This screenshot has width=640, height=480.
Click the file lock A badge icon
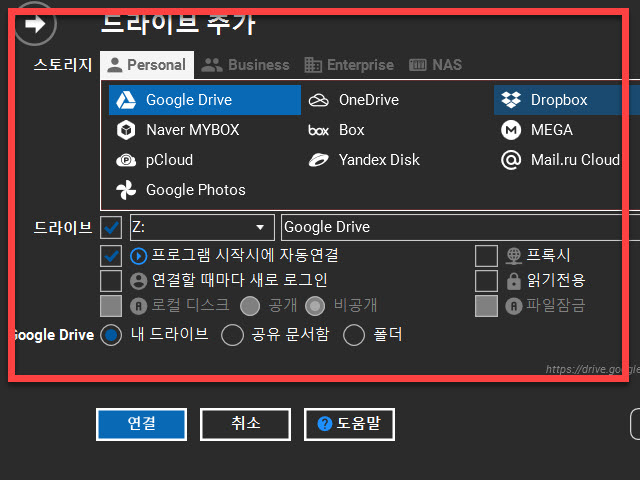[514, 306]
